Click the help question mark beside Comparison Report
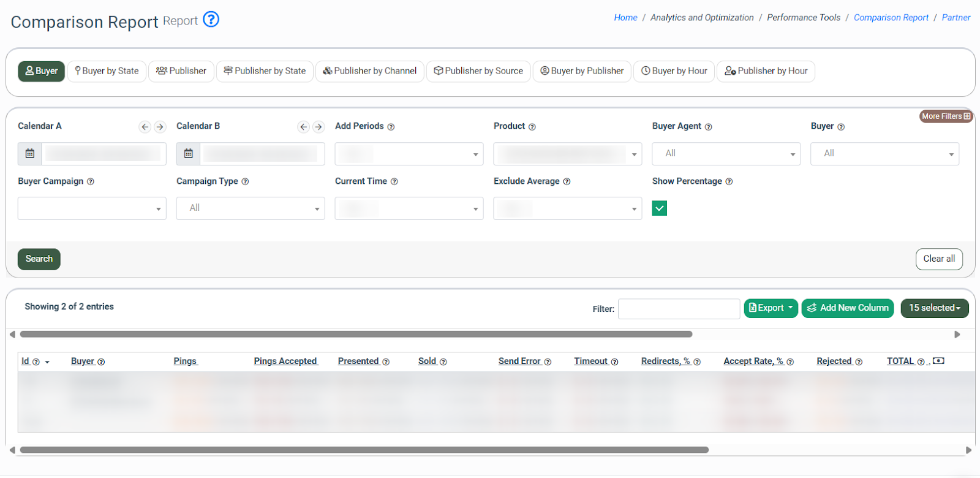This screenshot has height=478, width=980. (211, 20)
